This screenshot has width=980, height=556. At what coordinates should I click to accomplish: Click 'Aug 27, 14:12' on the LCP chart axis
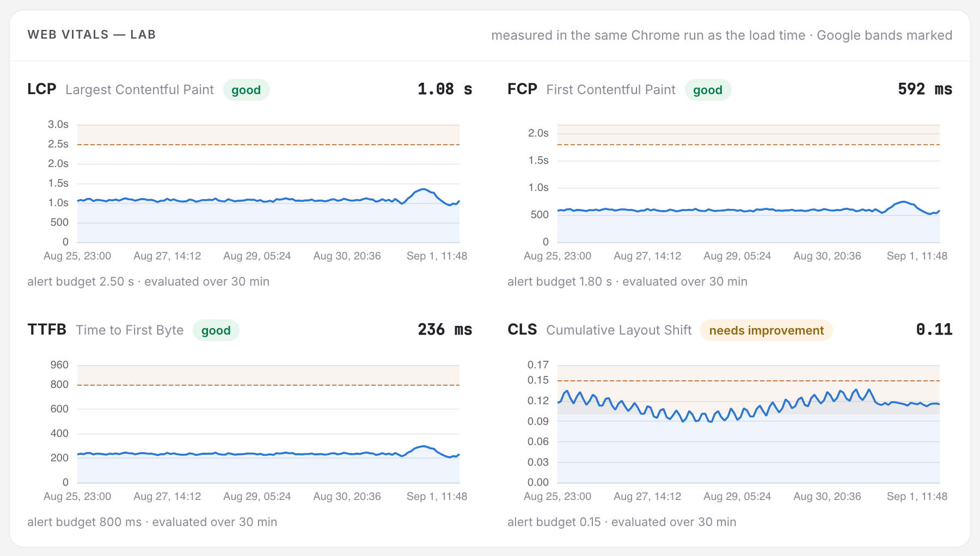[x=167, y=256]
